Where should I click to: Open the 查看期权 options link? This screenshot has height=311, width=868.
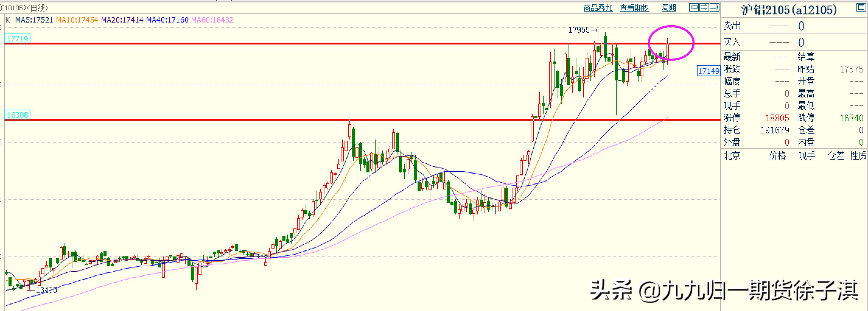pos(635,8)
